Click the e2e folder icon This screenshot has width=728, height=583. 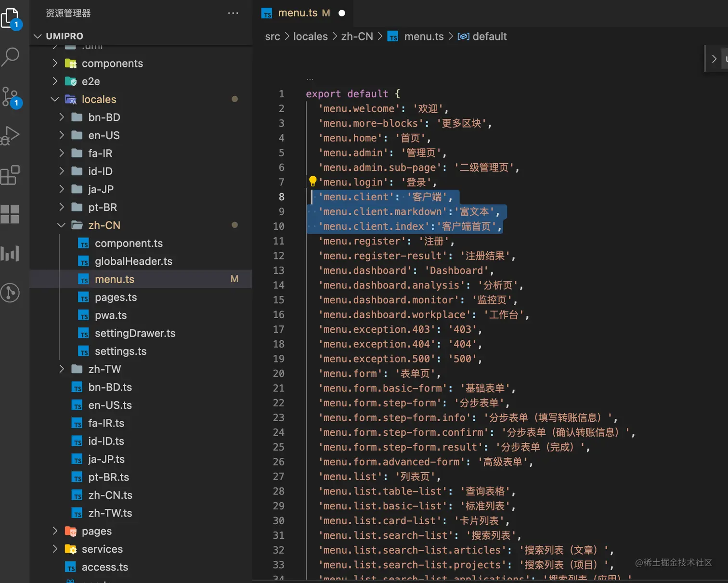71,81
